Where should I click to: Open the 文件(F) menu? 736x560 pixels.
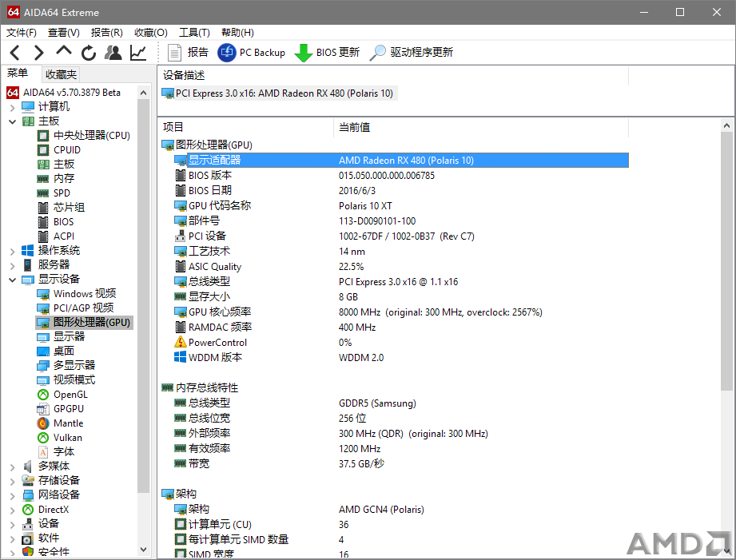click(22, 33)
